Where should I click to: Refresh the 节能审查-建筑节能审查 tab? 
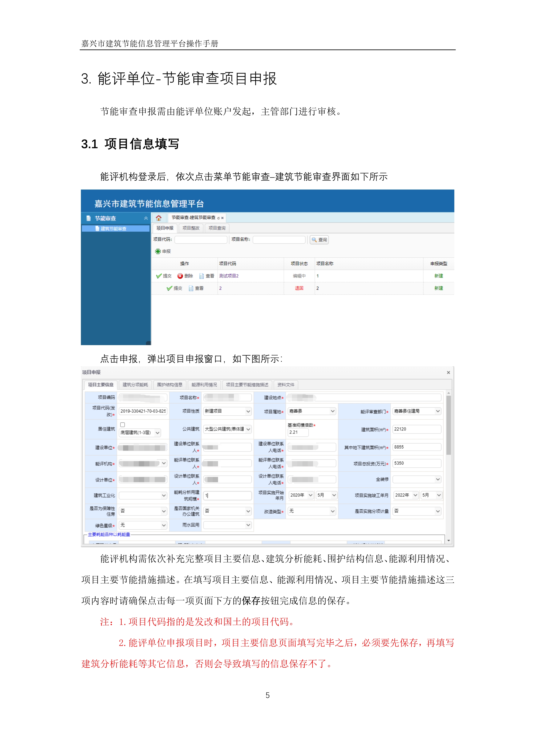click(x=218, y=218)
